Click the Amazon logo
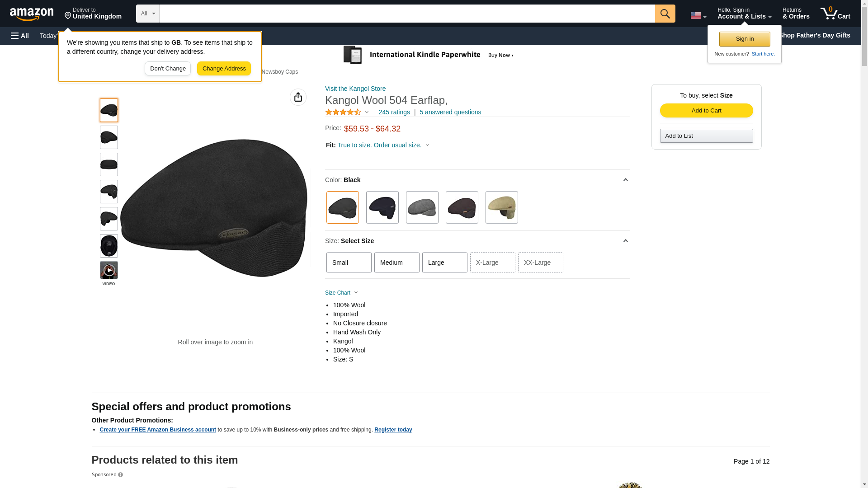The image size is (868, 488). tap(32, 14)
